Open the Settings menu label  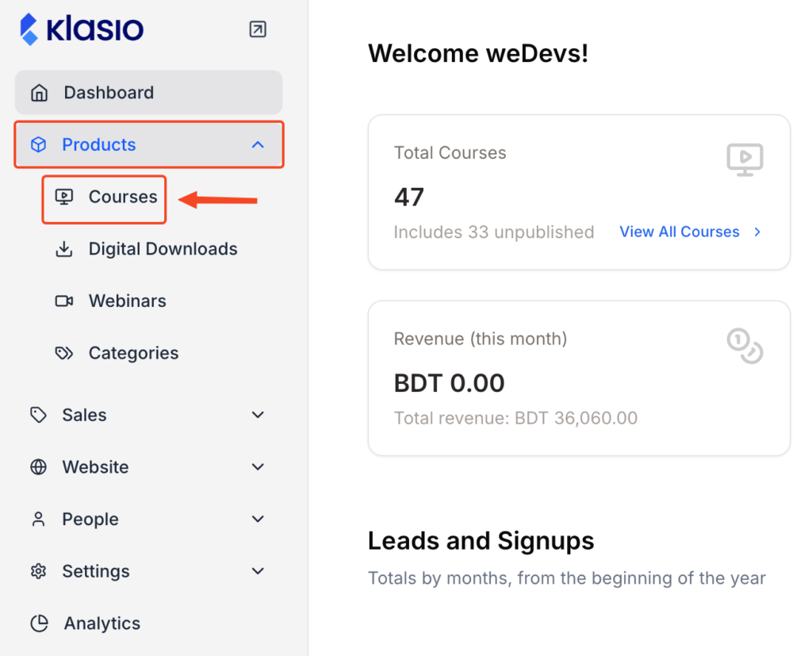[x=96, y=572]
